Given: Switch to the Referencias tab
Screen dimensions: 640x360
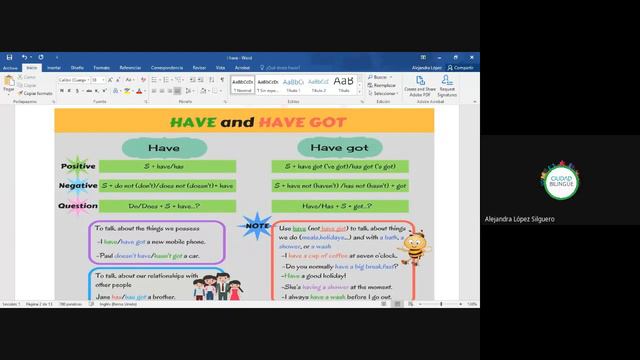Looking at the screenshot, I should [130, 68].
